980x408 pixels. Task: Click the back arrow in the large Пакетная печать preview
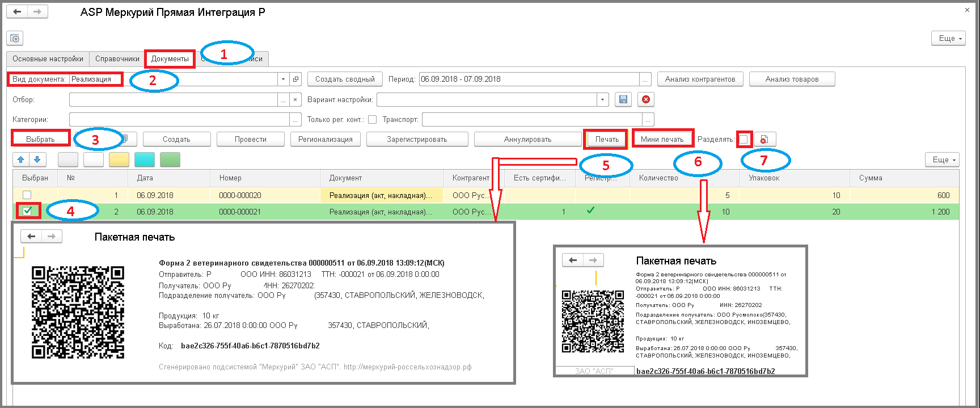point(31,236)
